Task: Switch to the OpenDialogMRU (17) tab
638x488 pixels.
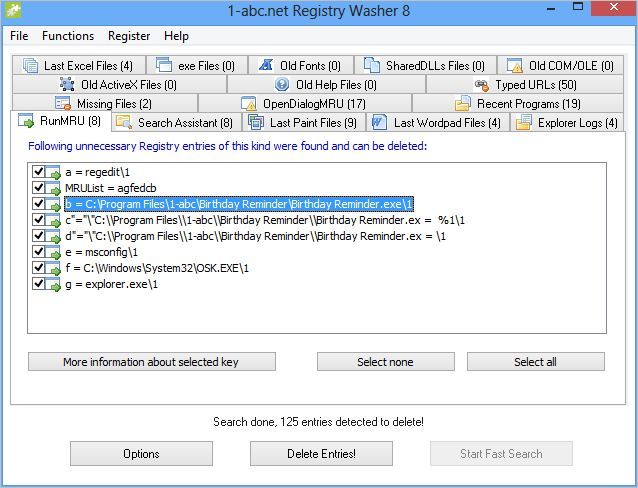Action: click(x=305, y=103)
